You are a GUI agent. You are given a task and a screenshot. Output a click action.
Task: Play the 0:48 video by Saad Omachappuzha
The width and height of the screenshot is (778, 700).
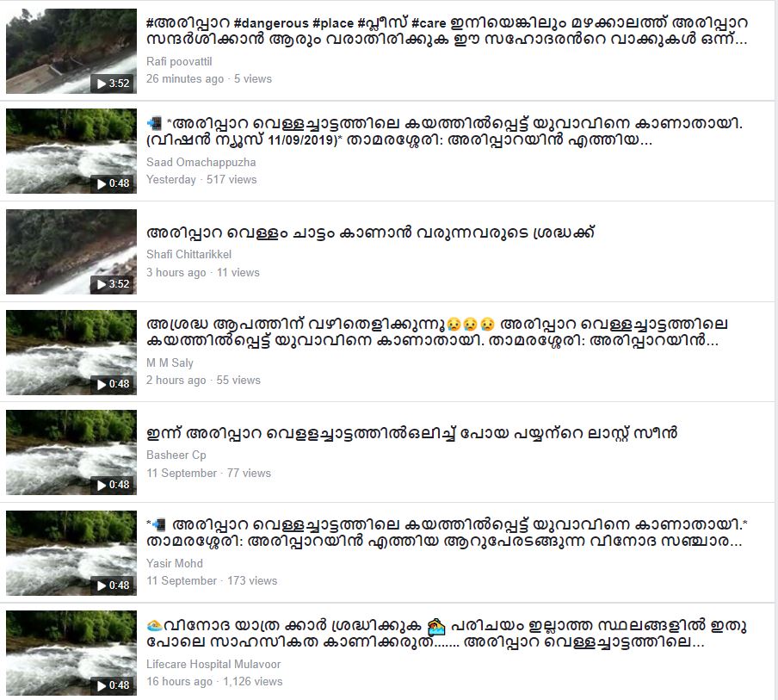point(71,151)
